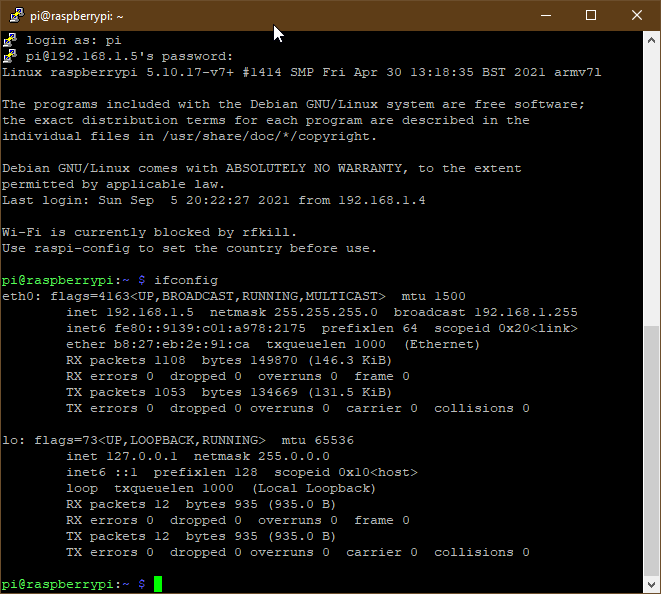Screen dimensions: 661x594
Task: Maximize the PuTTY terminal window
Action: pos(591,16)
